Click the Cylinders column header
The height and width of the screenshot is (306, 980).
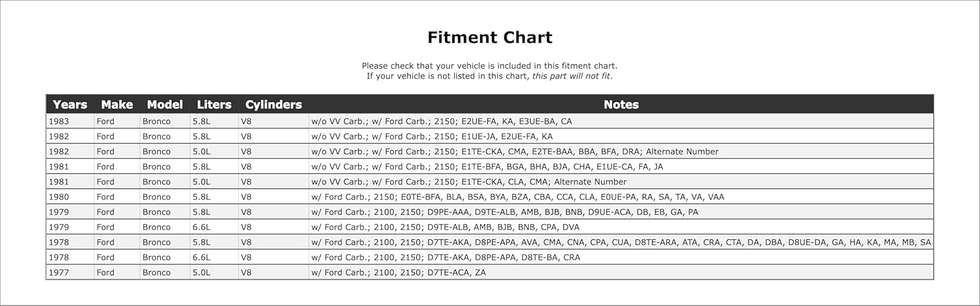(x=273, y=105)
